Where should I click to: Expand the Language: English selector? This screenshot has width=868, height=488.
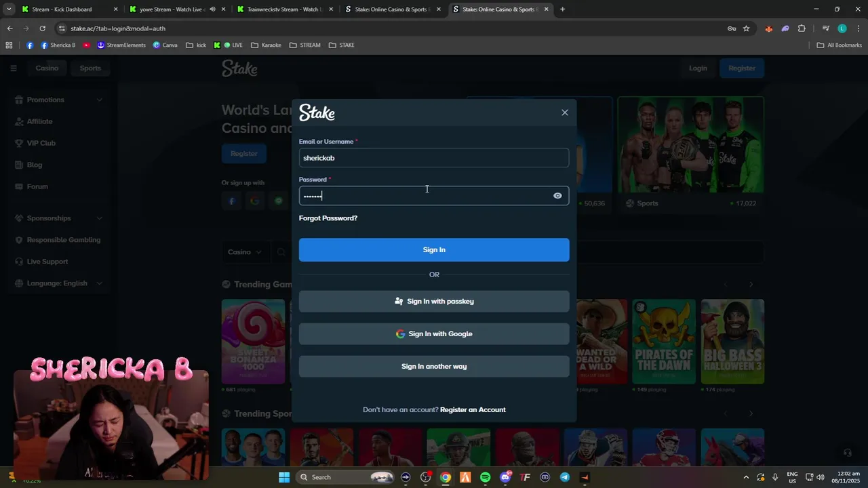[x=59, y=283]
